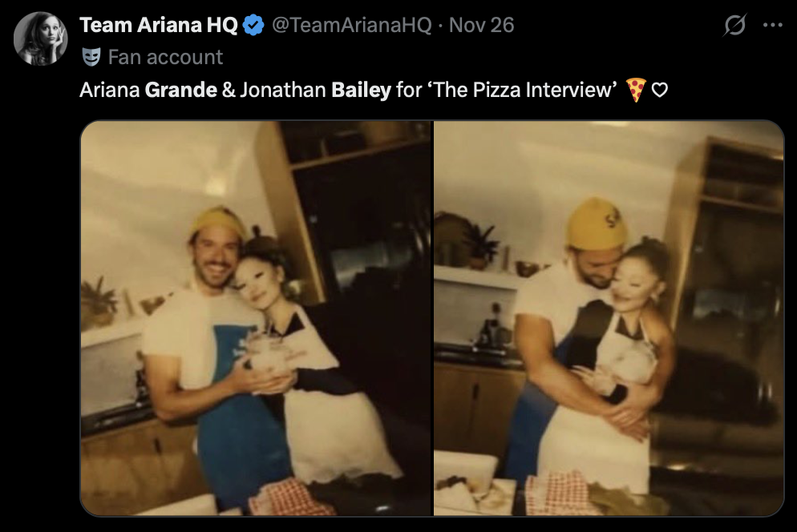Screen dimensions: 797x532
Task: Open the @TeamArianaHQ handle link
Action: coord(352,25)
